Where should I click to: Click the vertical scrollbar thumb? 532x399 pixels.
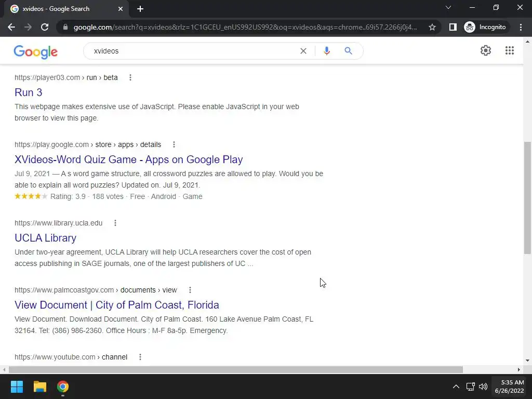click(x=527, y=198)
